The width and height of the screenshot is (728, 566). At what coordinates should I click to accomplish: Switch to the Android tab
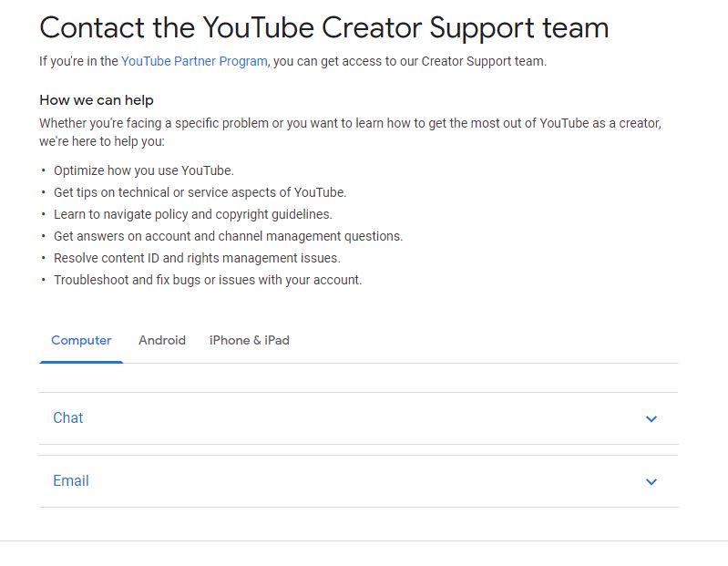162,340
